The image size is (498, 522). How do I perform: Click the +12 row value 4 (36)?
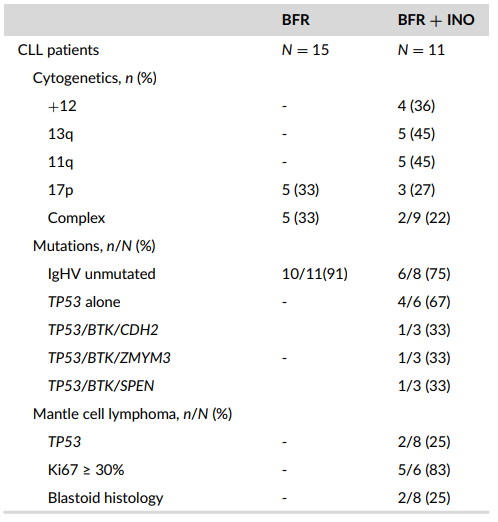416,106
